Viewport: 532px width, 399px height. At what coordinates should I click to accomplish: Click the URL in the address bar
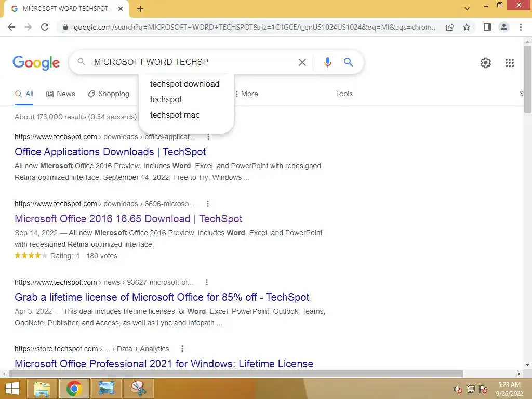pyautogui.click(x=255, y=27)
